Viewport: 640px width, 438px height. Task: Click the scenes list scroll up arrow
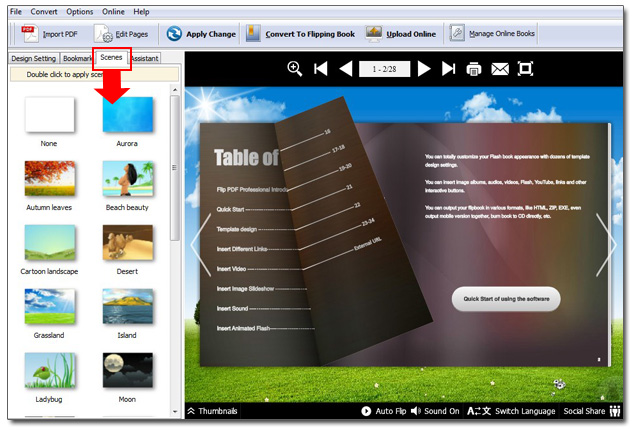point(175,89)
